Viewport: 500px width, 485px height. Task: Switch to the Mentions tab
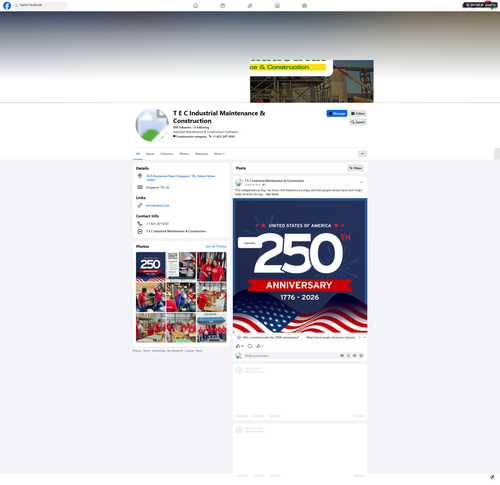(x=201, y=154)
